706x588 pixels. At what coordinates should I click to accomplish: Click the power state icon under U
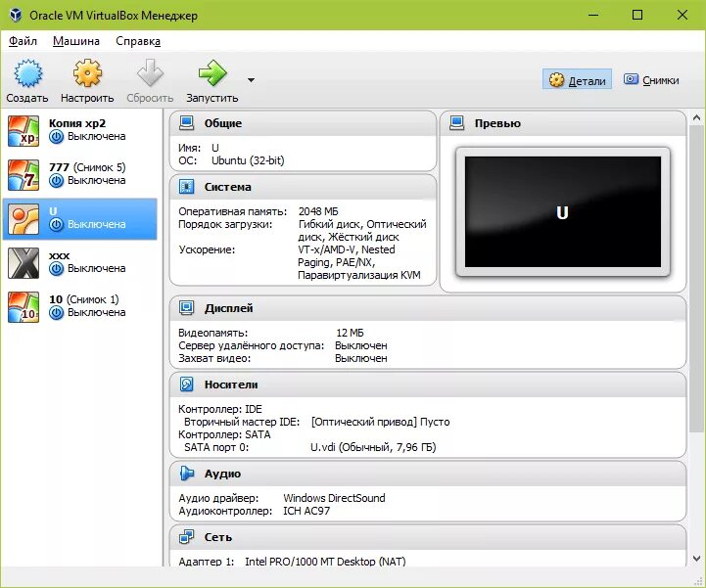tap(56, 224)
